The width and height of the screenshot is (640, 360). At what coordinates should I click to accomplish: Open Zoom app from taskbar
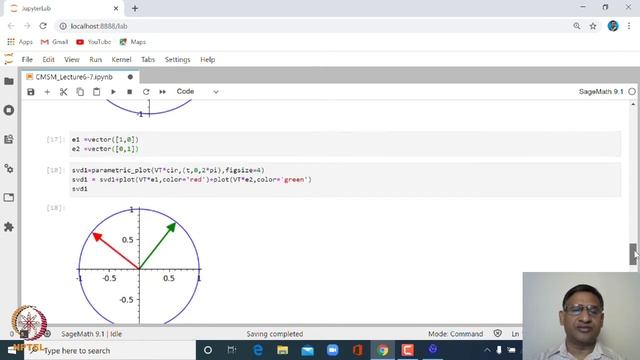[x=333, y=350]
